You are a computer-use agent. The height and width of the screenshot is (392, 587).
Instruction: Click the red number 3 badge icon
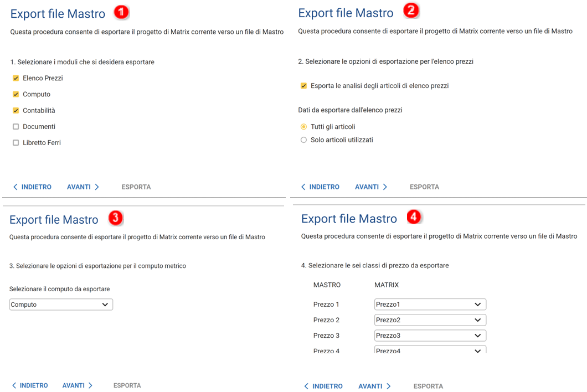[115, 218]
